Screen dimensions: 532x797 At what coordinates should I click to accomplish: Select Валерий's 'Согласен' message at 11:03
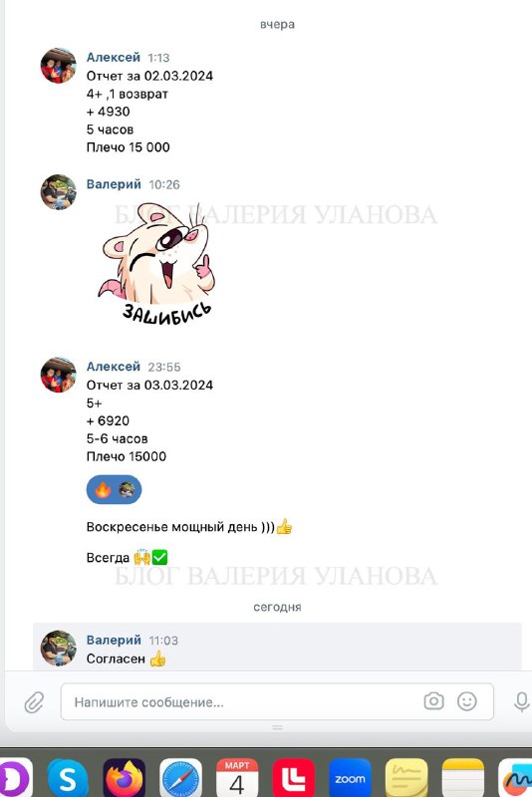277,647
